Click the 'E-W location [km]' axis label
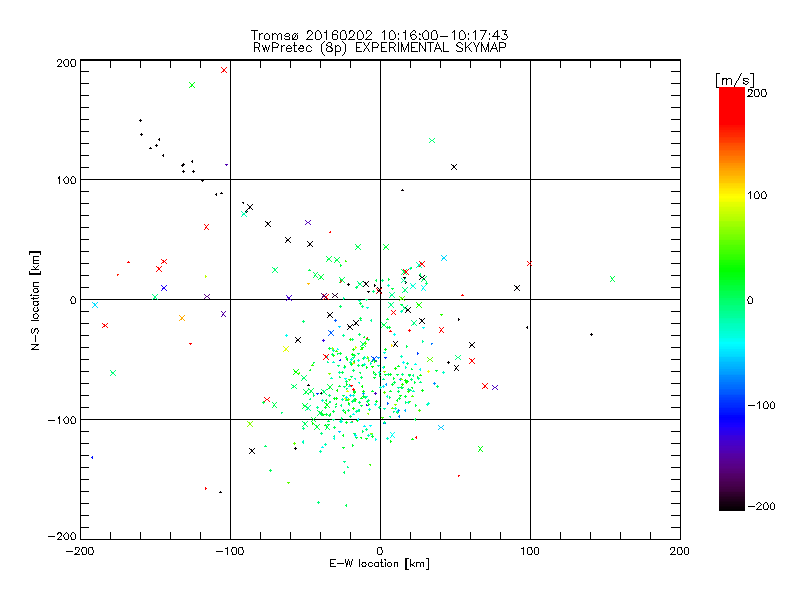The height and width of the screenshot is (600, 800). pyautogui.click(x=379, y=564)
